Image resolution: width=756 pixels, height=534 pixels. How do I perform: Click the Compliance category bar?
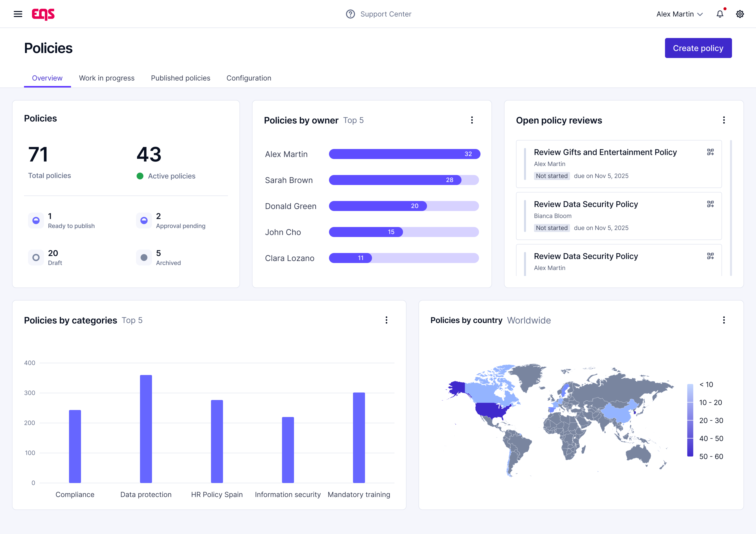pyautogui.click(x=75, y=446)
